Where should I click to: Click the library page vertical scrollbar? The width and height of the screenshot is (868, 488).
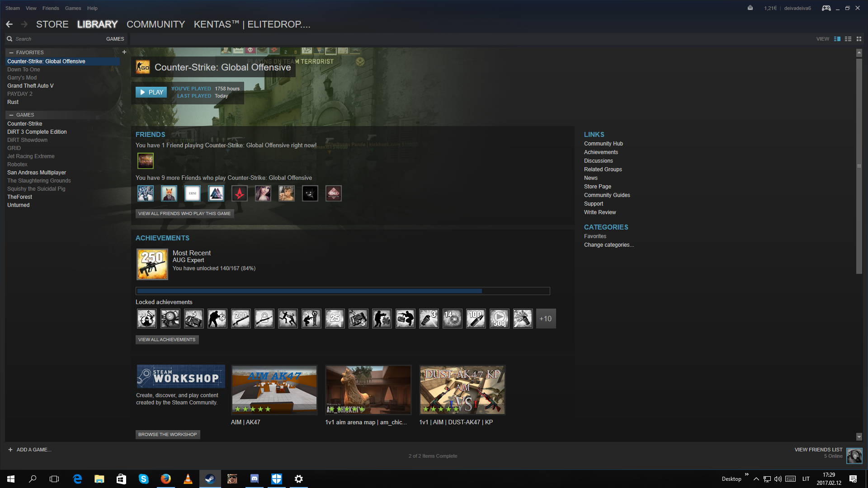coord(859,166)
